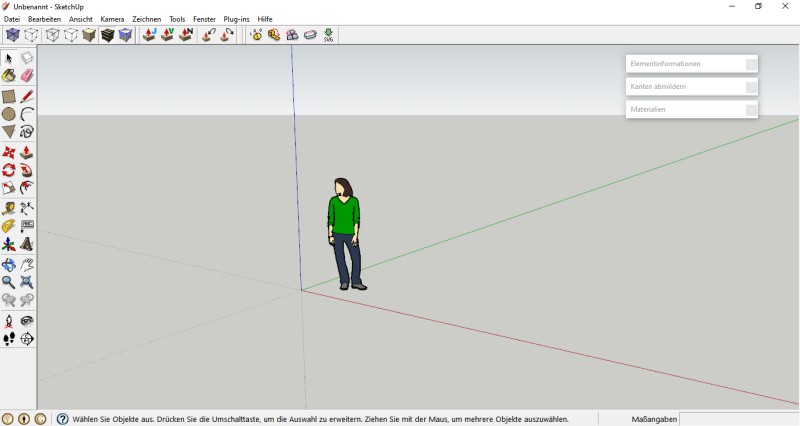Switch to Shaded face style
The image size is (800, 426).
89,35
